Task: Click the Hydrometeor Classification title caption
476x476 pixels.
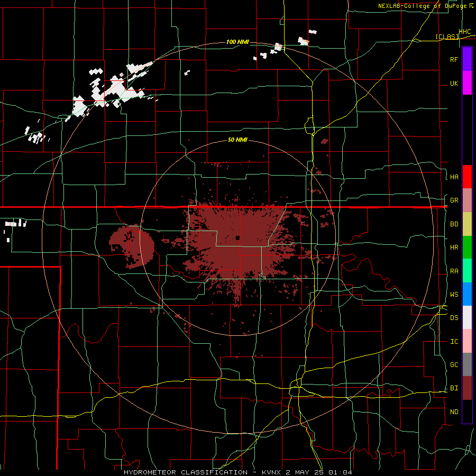Action: [238, 472]
